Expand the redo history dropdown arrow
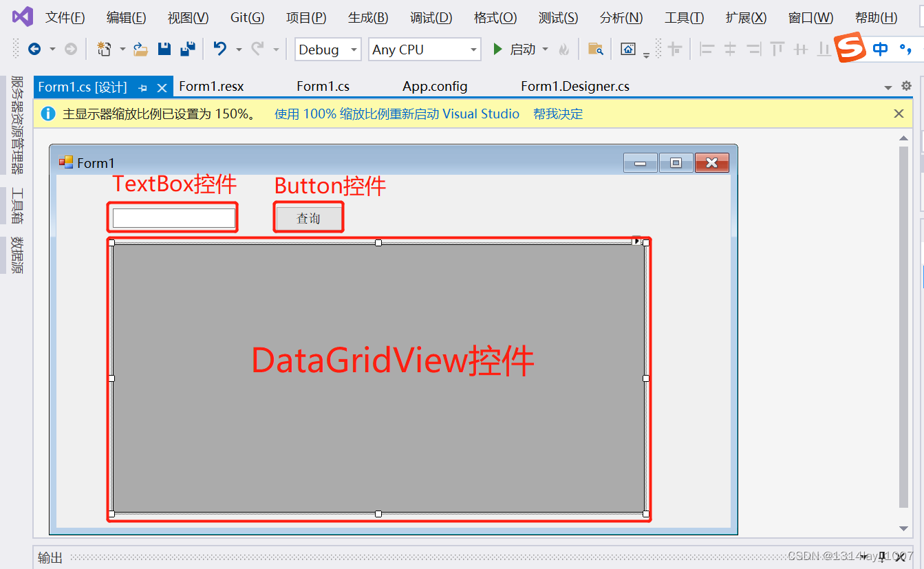Image resolution: width=924 pixels, height=569 pixels. click(x=276, y=50)
